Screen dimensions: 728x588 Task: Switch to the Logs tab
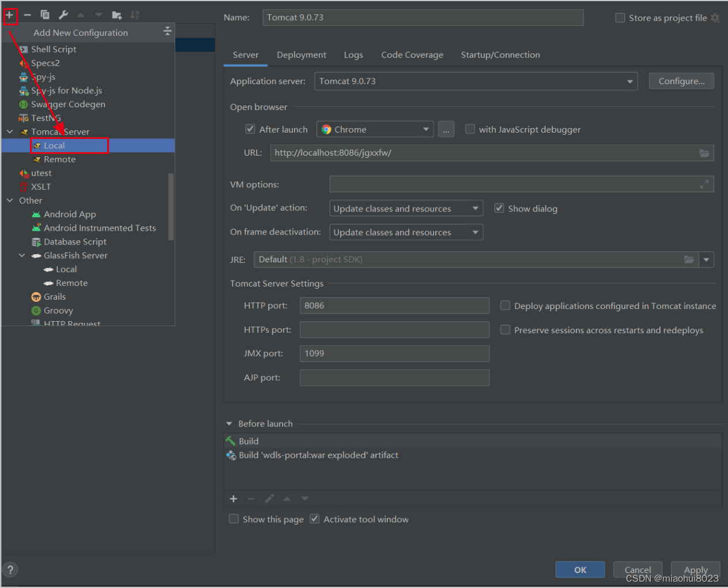tap(353, 55)
